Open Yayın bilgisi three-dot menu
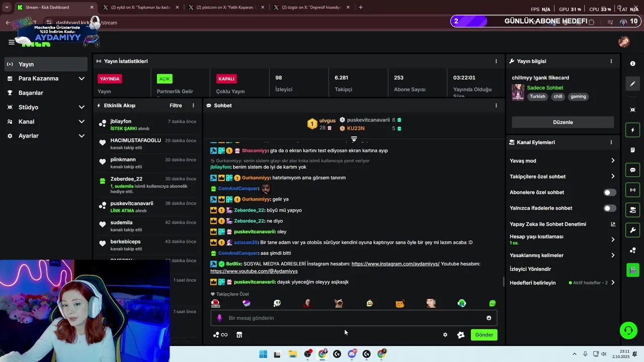 pyautogui.click(x=611, y=61)
